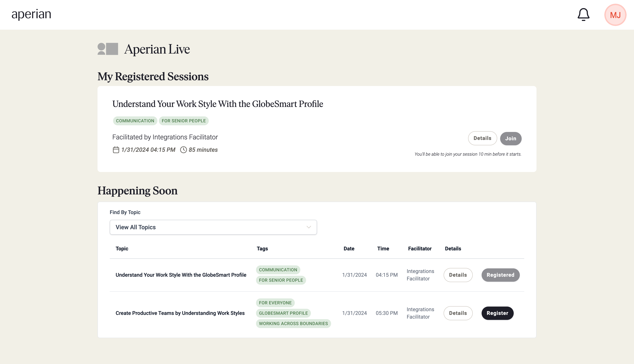Click the Registered button in the table
The height and width of the screenshot is (364, 634).
(x=501, y=275)
